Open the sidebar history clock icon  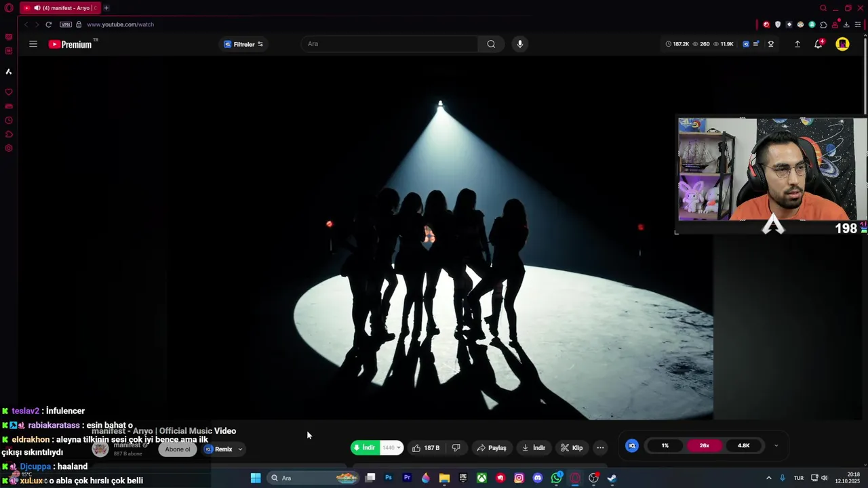(x=9, y=121)
